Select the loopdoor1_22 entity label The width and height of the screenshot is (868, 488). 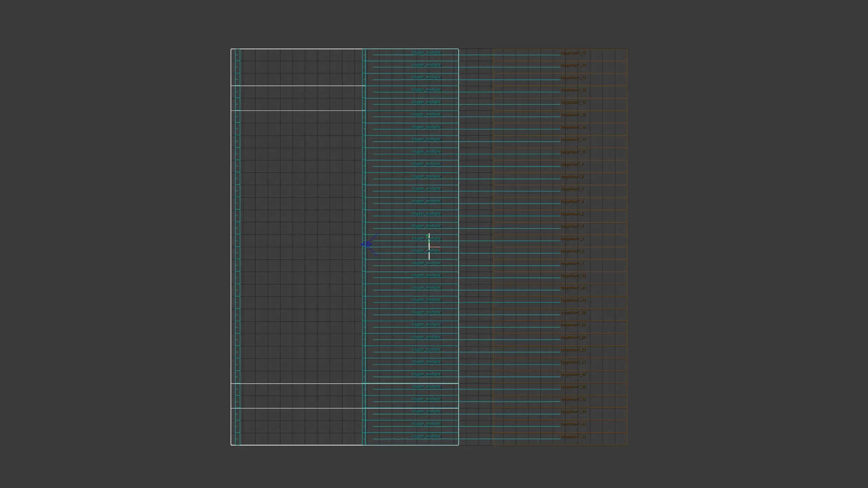(x=573, y=350)
